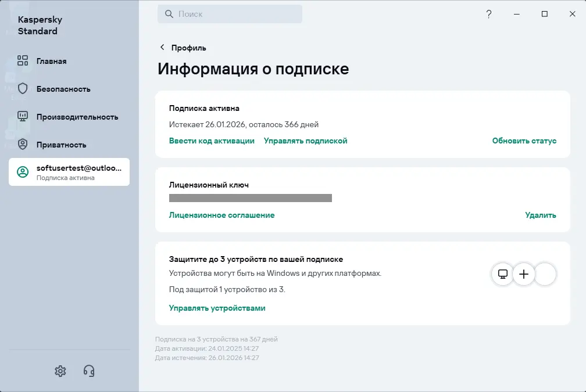Click the Безопасность shield icon

23,88
